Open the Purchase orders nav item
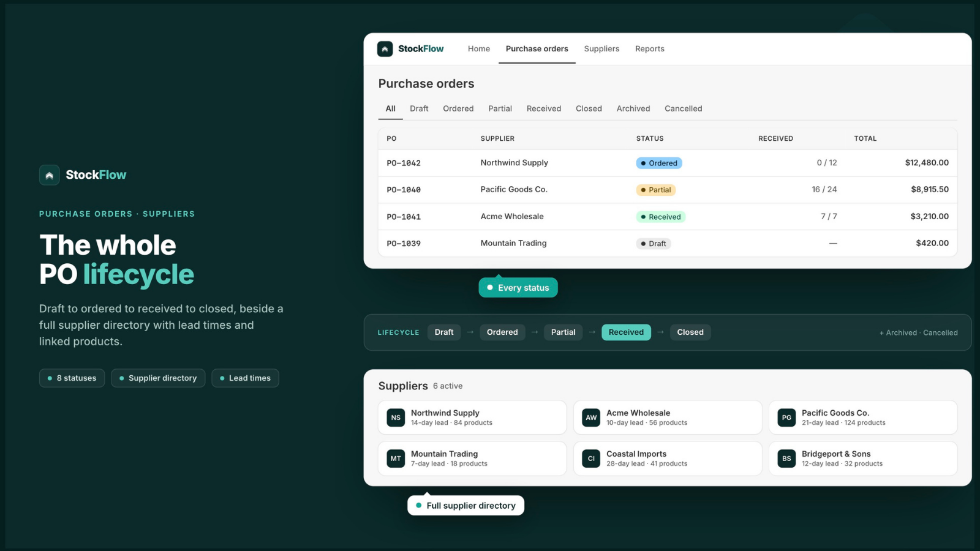980x551 pixels. point(537,49)
